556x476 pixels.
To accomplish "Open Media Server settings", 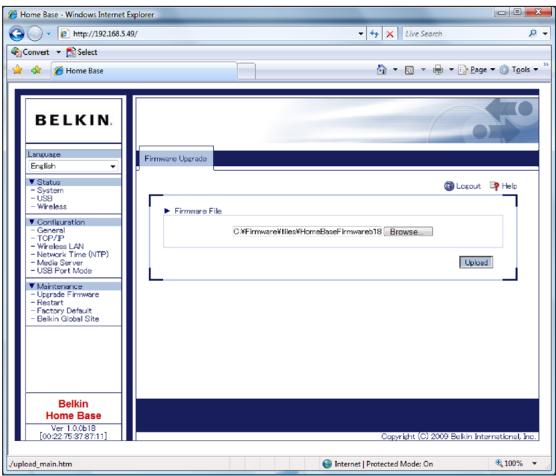I will pos(60,262).
